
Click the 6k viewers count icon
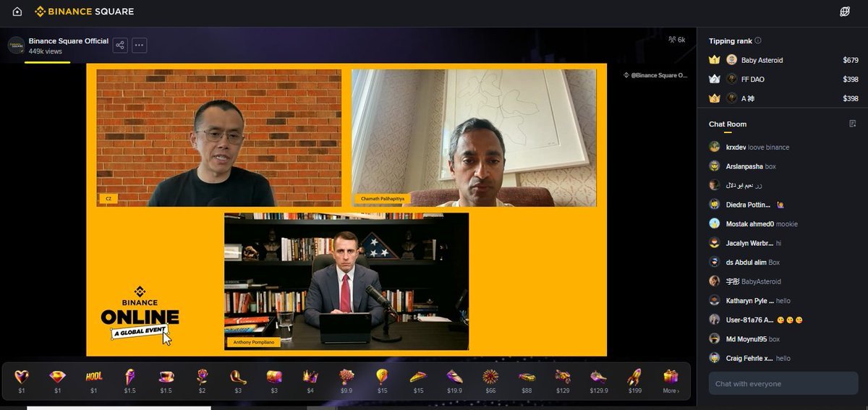pyautogui.click(x=677, y=40)
